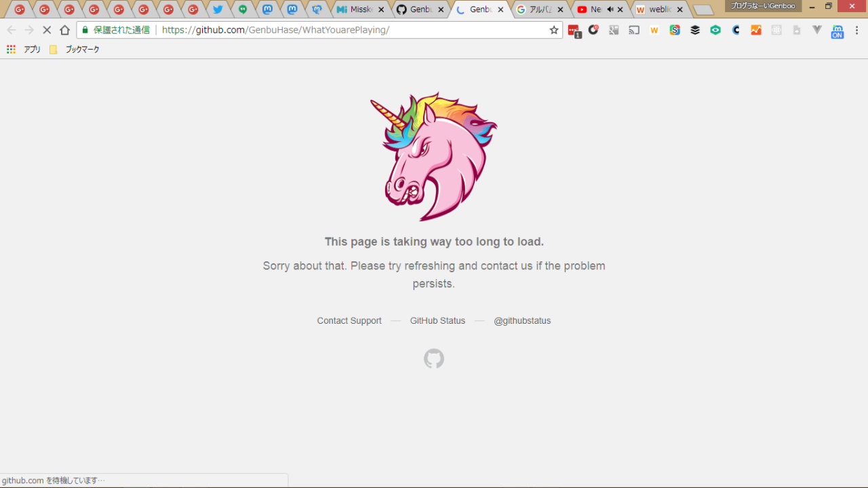Open the greyed React DevTools extension

776,30
